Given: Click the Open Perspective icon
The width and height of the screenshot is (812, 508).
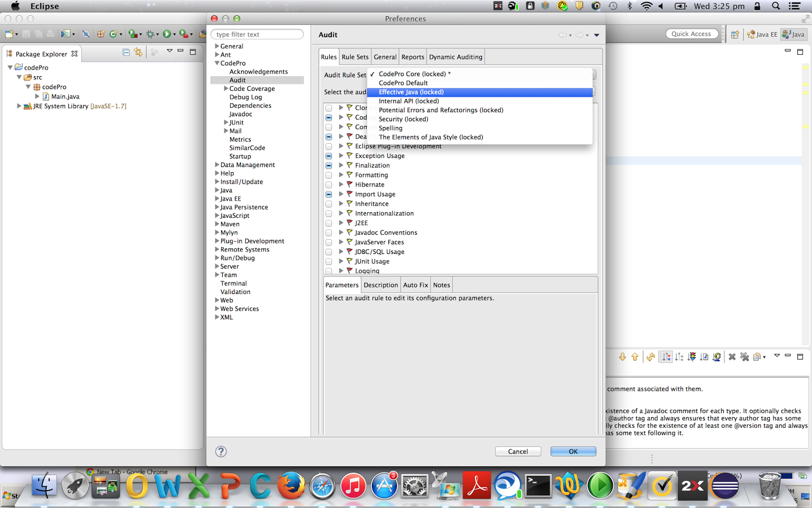Looking at the screenshot, I should (x=735, y=35).
